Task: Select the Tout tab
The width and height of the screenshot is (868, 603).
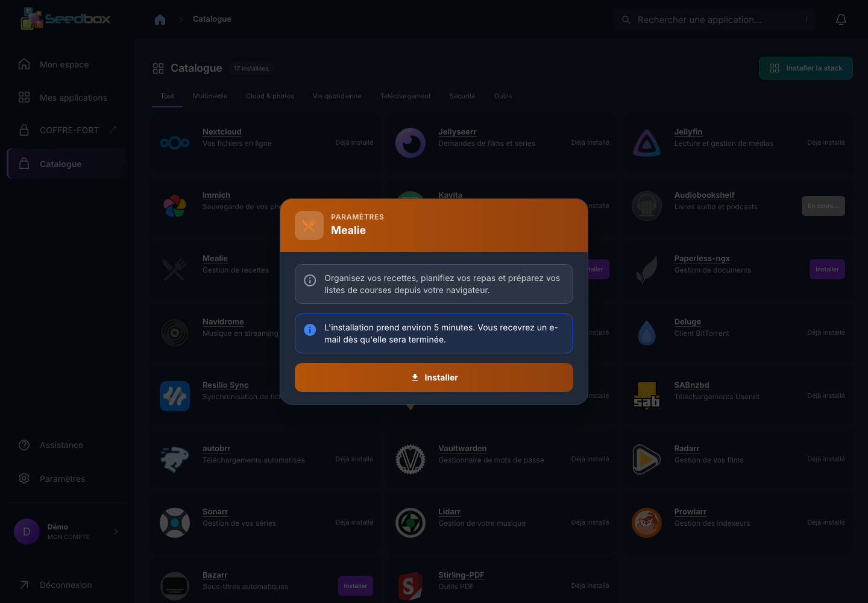Action: click(167, 96)
